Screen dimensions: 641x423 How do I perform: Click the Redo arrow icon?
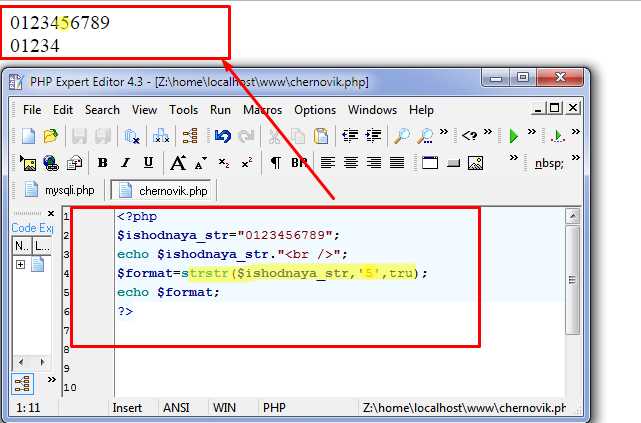(246, 136)
